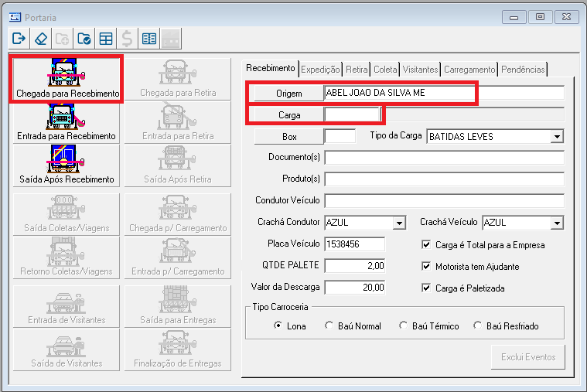Open the Crachá Veículo dropdown arrow

coord(557,223)
